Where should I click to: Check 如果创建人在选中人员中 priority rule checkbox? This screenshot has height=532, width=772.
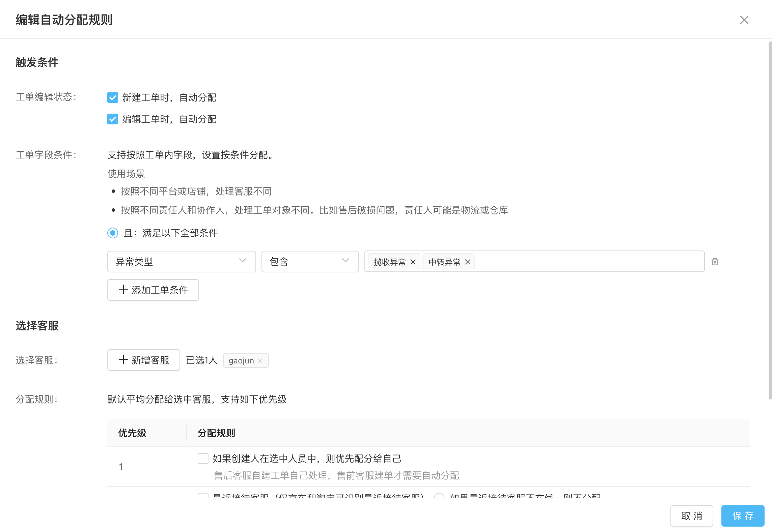point(203,459)
